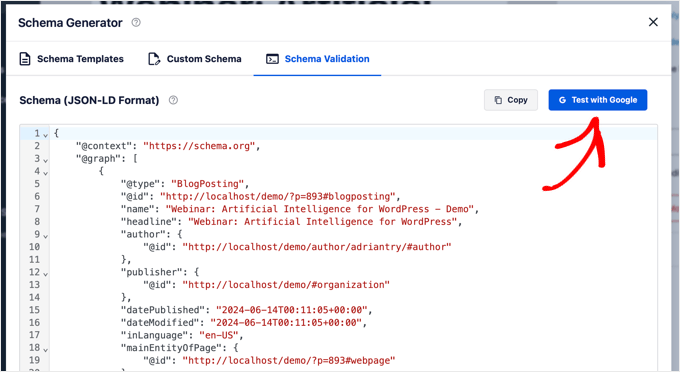
Task: Collapse the publisher block at line 12
Action: point(46,274)
